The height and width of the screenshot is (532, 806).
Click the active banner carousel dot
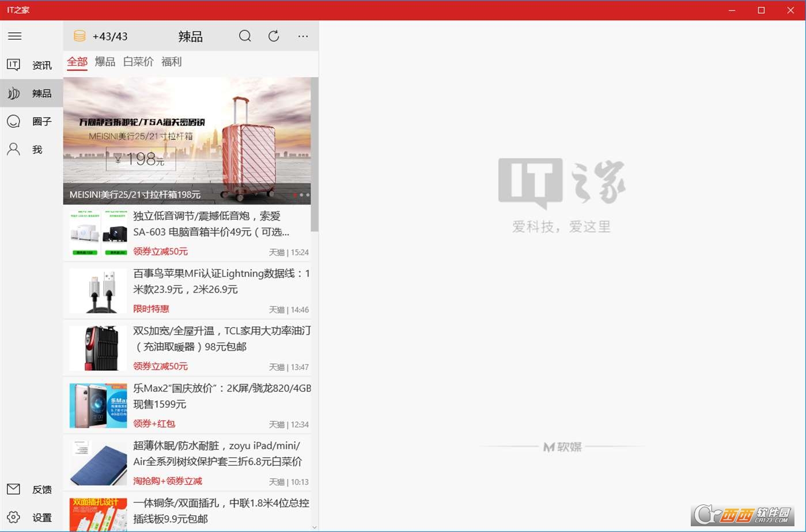(x=295, y=195)
